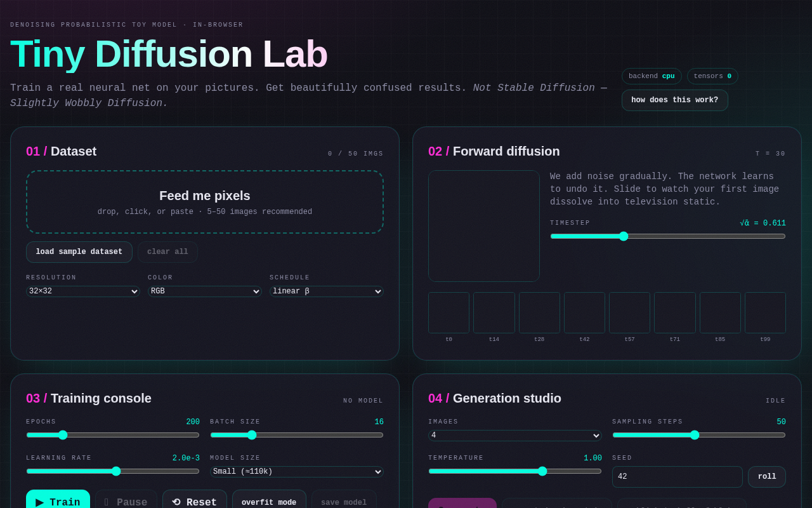Click the 'NO MODEL' status label
The image size is (812, 508).
coord(363,401)
